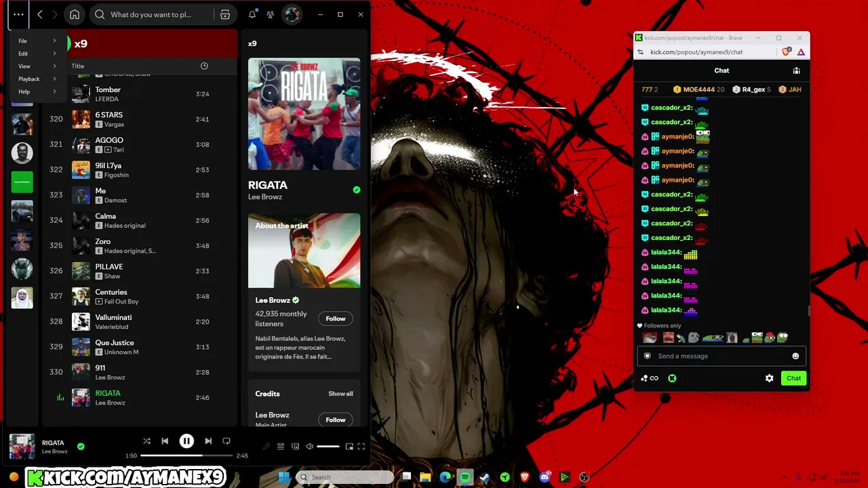Viewport: 868px width, 488px height.
Task: Enter Spotify full screen mode
Action: click(361, 447)
